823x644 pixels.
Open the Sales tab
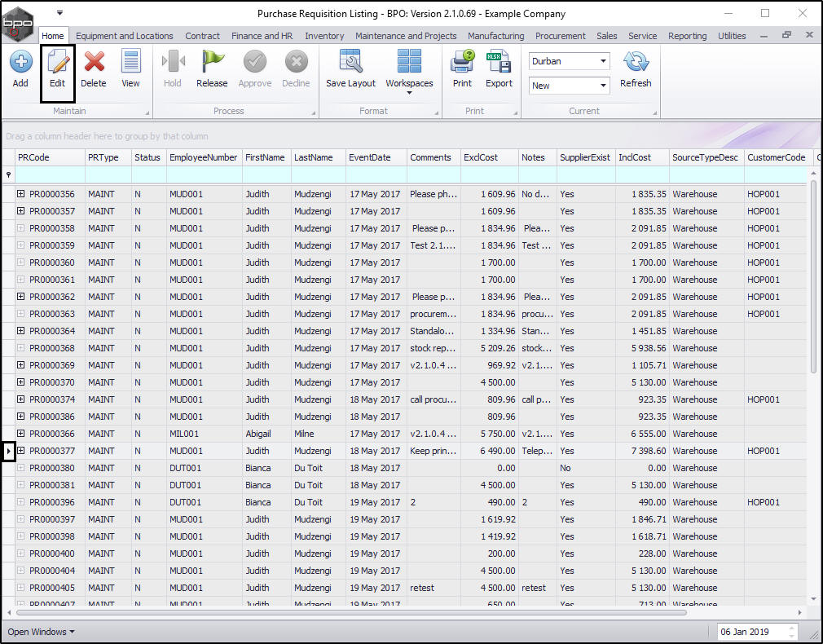[607, 36]
